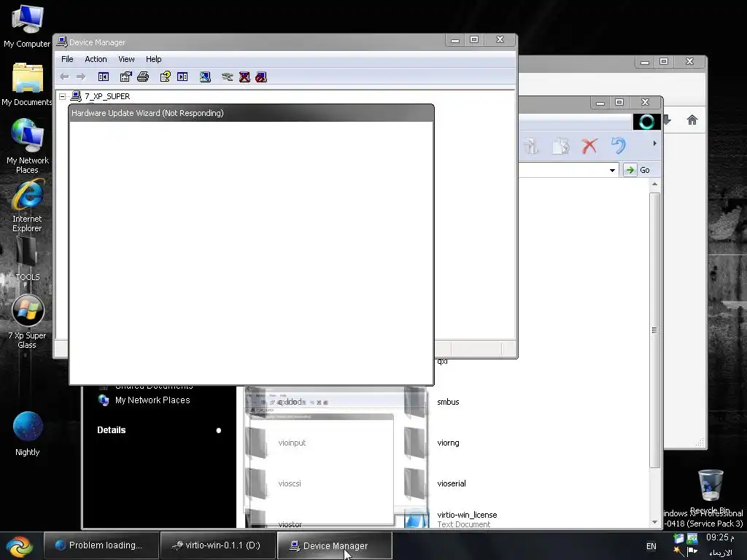Collapse the Details panel in Explorer sidebar

click(219, 430)
